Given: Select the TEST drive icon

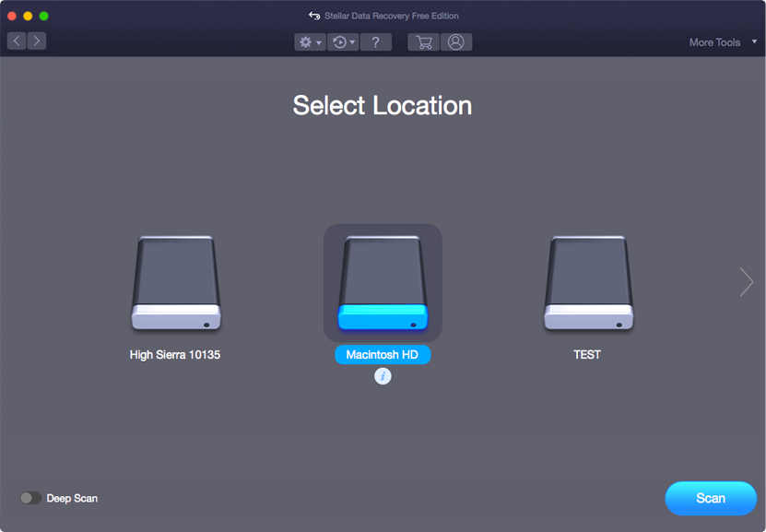Looking at the screenshot, I should pyautogui.click(x=589, y=283).
